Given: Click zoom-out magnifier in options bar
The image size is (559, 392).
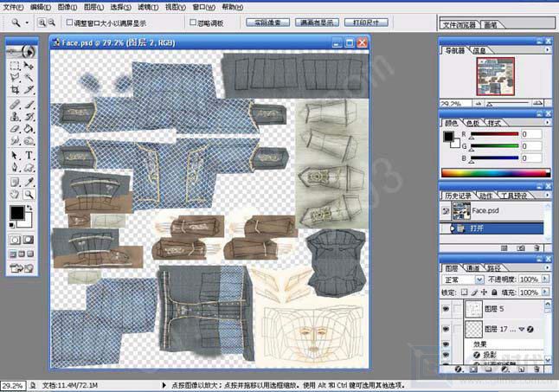Looking at the screenshot, I should (52, 22).
